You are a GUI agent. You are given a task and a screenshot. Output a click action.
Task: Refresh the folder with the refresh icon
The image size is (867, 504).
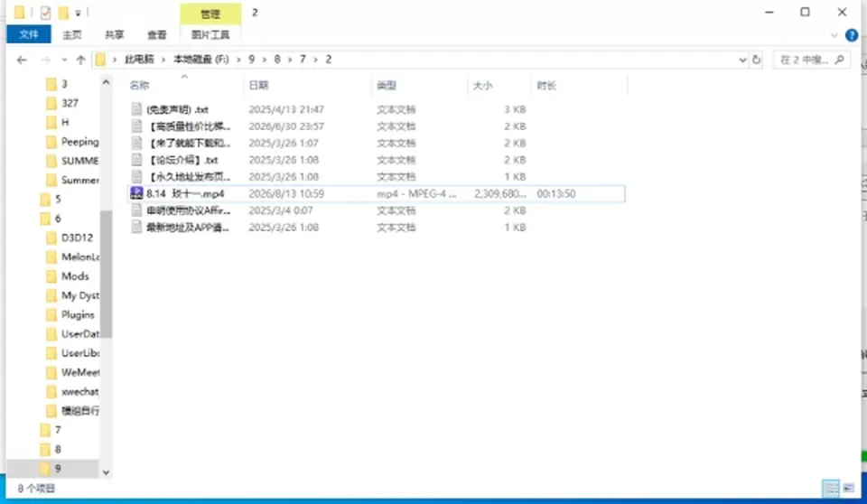[x=757, y=60]
